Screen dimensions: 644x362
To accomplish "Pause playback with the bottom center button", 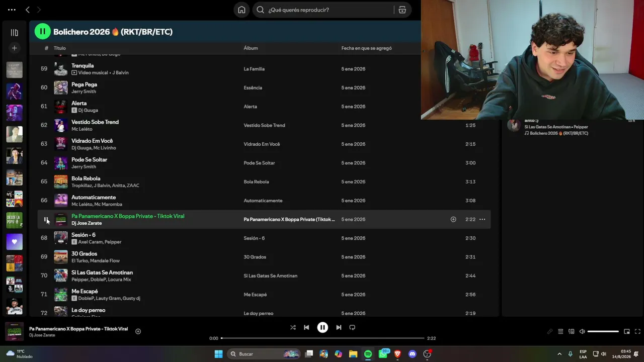I will point(323,327).
